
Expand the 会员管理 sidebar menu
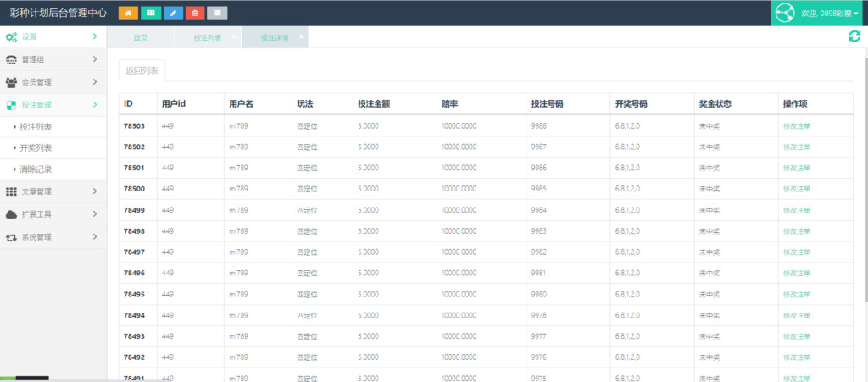[x=53, y=82]
